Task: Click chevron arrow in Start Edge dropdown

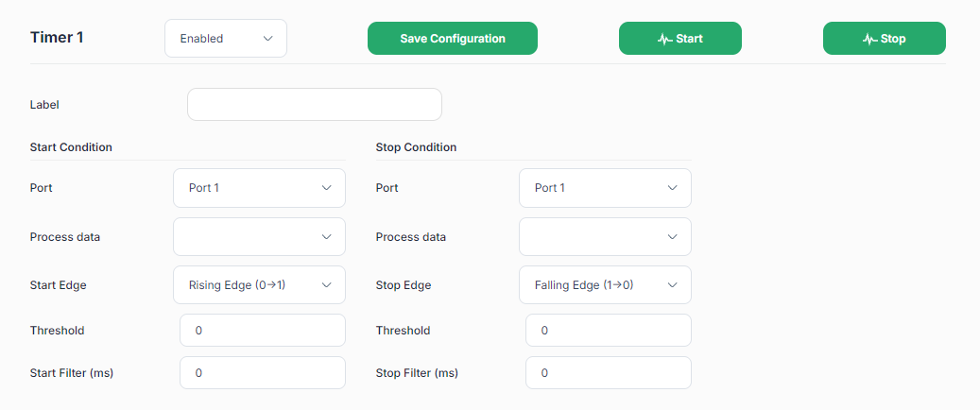Action: (x=326, y=285)
